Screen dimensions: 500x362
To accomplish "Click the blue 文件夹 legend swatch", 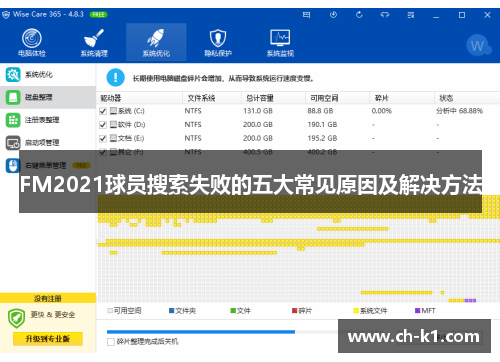I will click(172, 311).
